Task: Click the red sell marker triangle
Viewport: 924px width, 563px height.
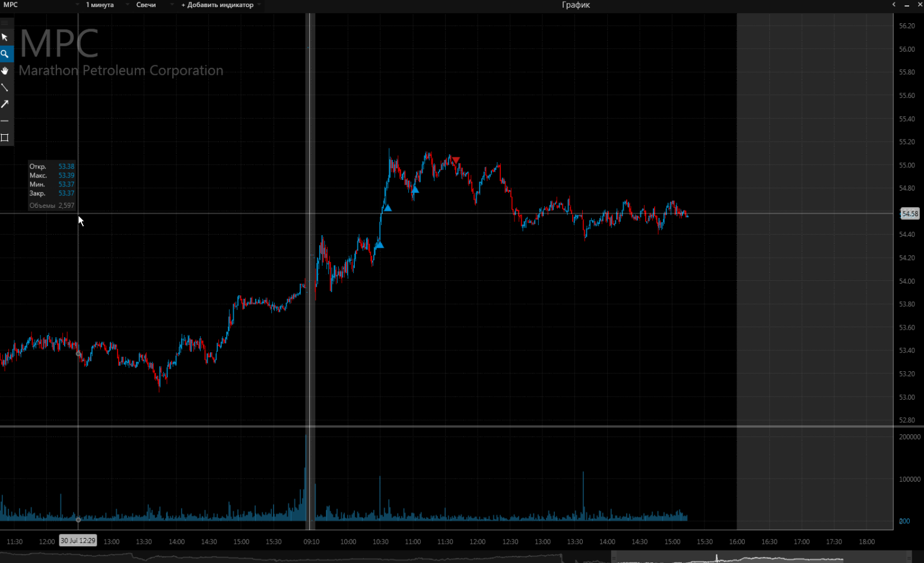Action: [455, 160]
